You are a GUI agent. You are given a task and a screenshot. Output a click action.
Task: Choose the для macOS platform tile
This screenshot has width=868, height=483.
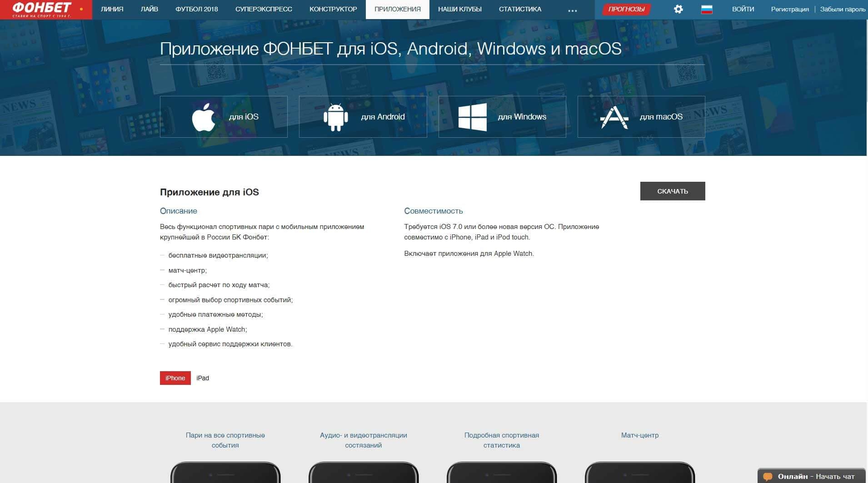(641, 117)
